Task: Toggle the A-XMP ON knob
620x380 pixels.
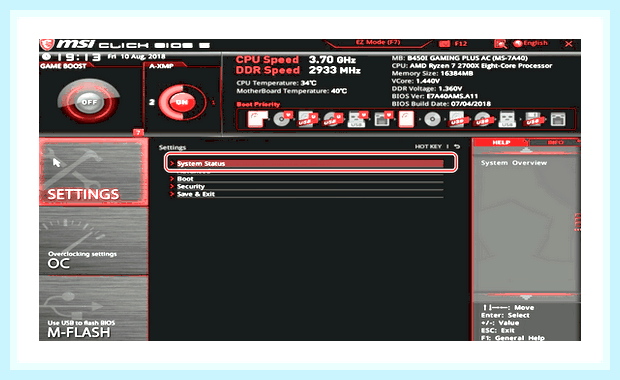Action: (x=181, y=102)
